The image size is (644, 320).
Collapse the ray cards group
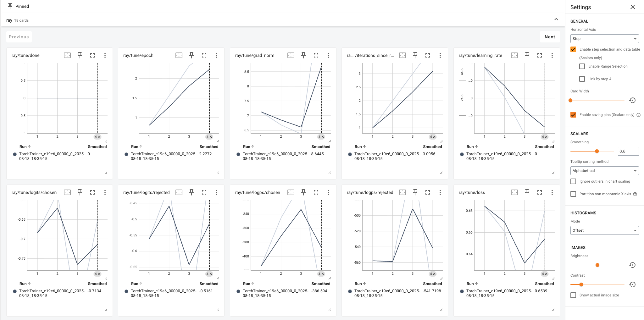coord(556,19)
